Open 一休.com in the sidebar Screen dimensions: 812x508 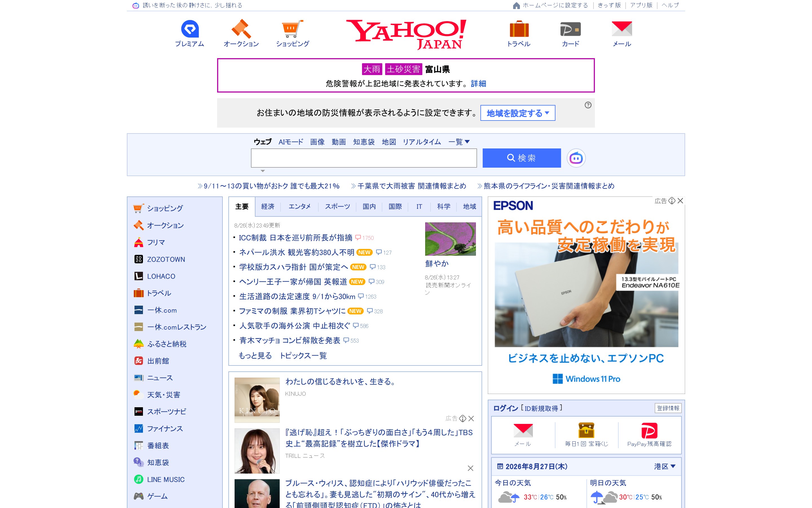(155, 310)
